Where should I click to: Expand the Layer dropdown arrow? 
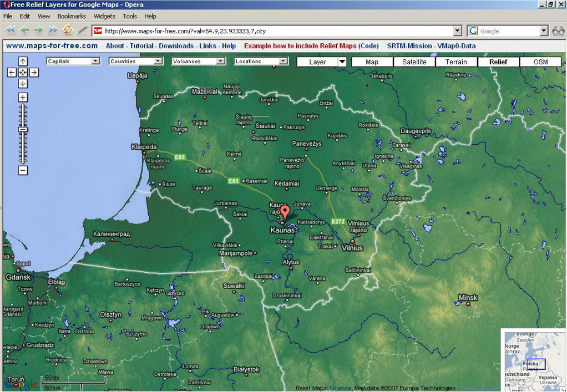click(342, 62)
